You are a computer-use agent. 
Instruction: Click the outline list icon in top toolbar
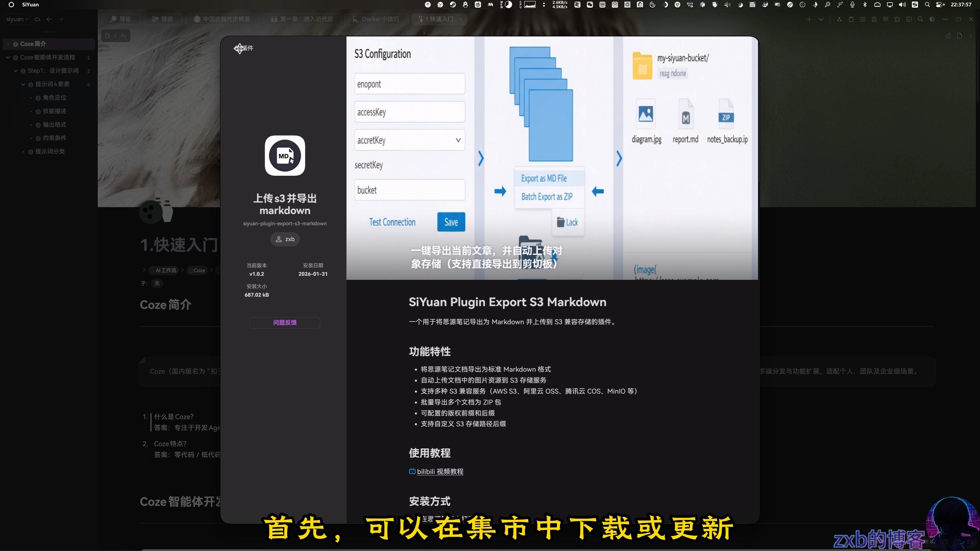862,19
